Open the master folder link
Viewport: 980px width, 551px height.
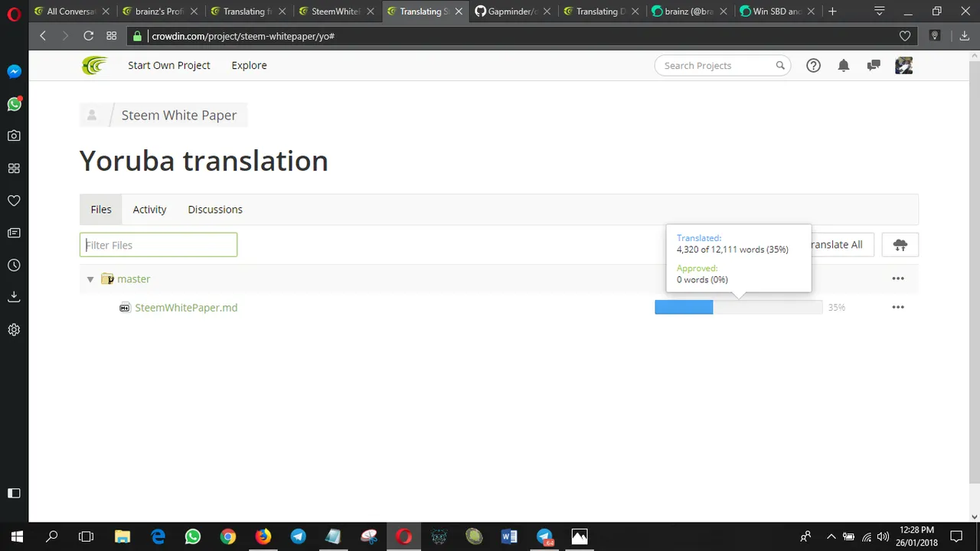coord(133,279)
